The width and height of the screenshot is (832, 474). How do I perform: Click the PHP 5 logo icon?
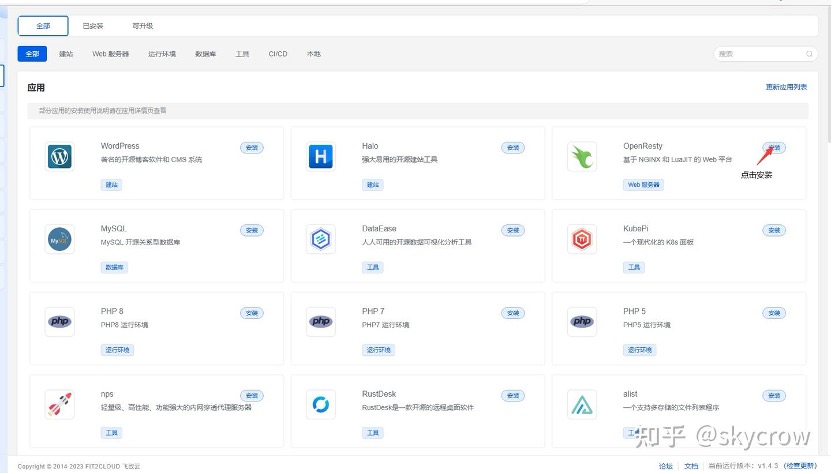pos(582,322)
